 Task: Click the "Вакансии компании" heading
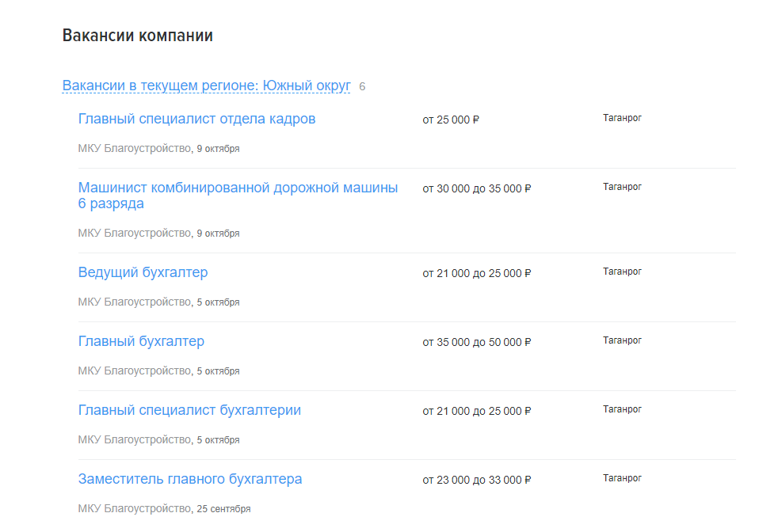(137, 36)
